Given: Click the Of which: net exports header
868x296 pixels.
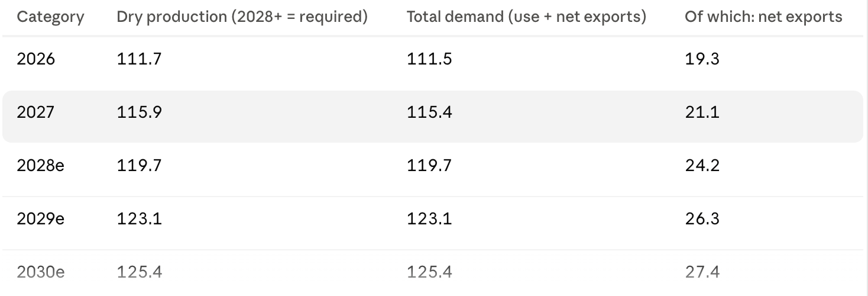Looking at the screenshot, I should coord(763,17).
